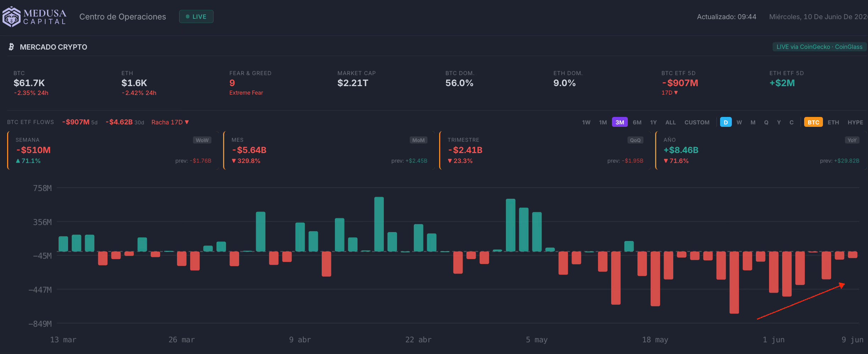Select the 1W time range

click(586, 122)
